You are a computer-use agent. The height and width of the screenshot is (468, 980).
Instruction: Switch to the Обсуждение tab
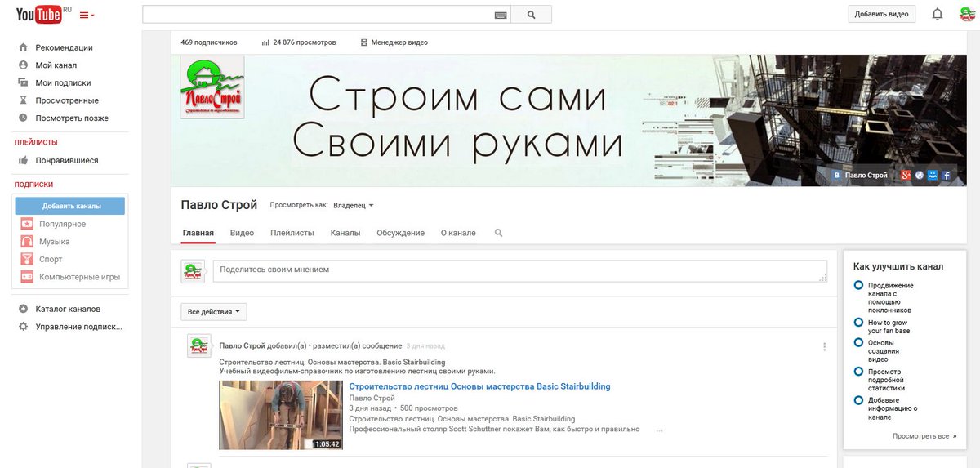coord(400,233)
